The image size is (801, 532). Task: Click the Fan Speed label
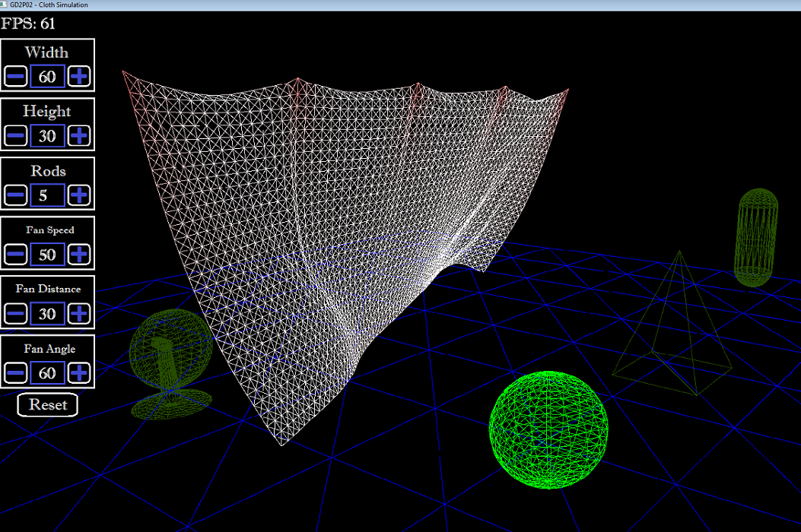[50, 230]
